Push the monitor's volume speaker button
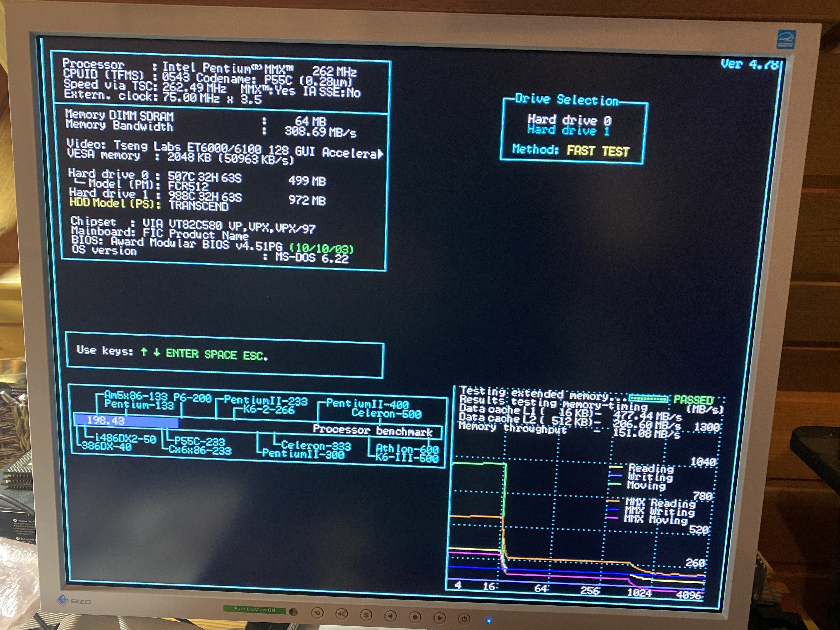Viewport: 840px width, 630px height. point(342,614)
